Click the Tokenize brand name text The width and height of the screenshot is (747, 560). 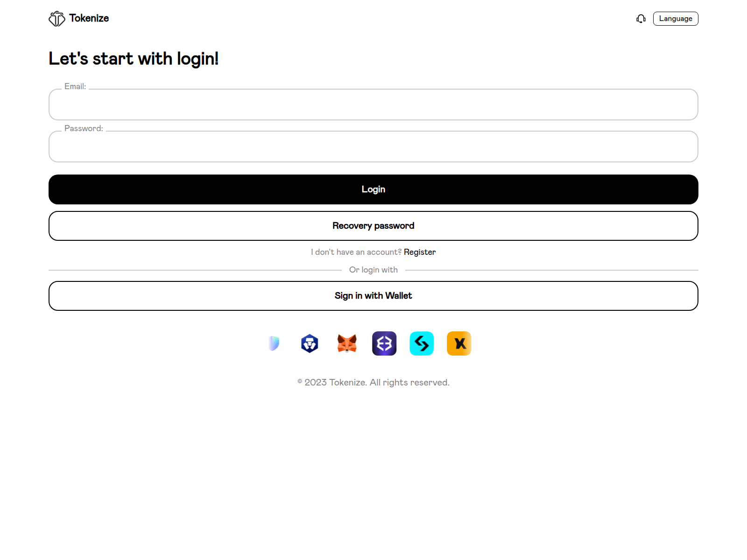pos(89,18)
